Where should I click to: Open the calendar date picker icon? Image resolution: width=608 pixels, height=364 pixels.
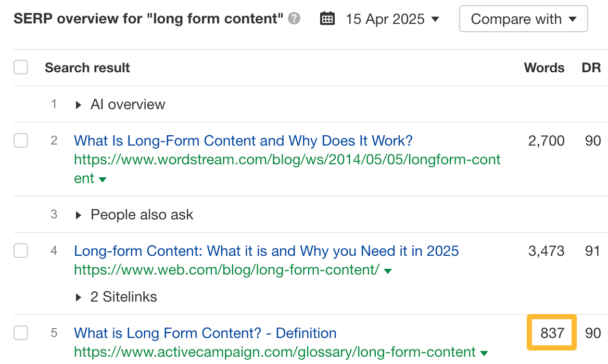pos(327,18)
